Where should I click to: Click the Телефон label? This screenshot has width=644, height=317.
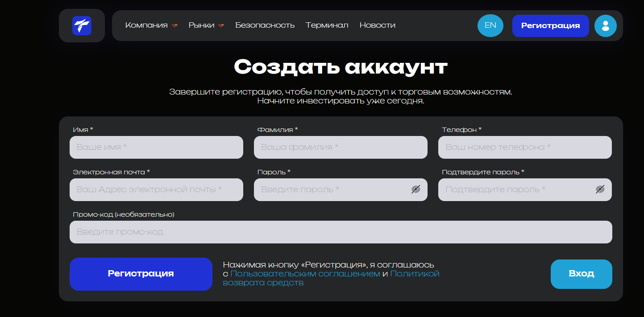coord(462,130)
